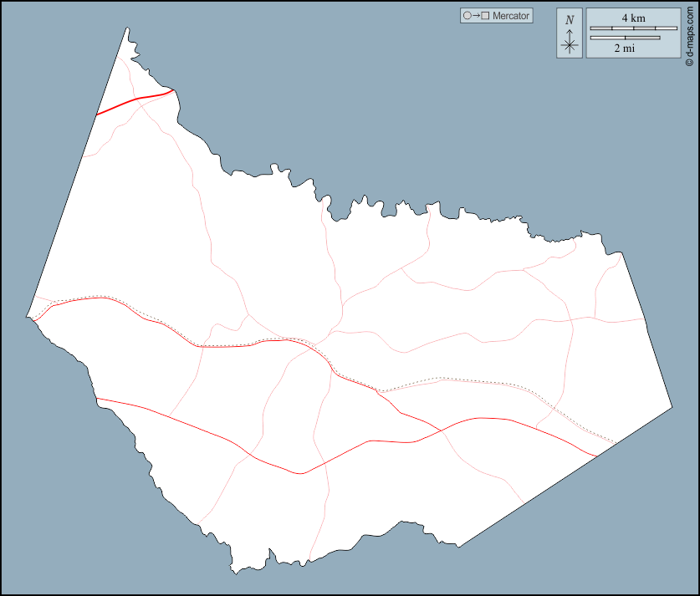Click the '4 km' scale label text
The height and width of the screenshot is (596, 700).
pyautogui.click(x=633, y=18)
